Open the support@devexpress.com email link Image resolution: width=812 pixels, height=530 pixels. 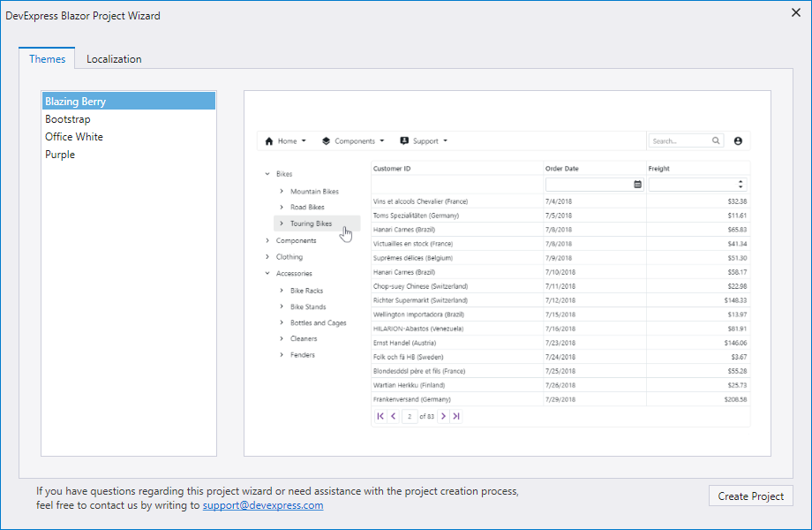263,506
